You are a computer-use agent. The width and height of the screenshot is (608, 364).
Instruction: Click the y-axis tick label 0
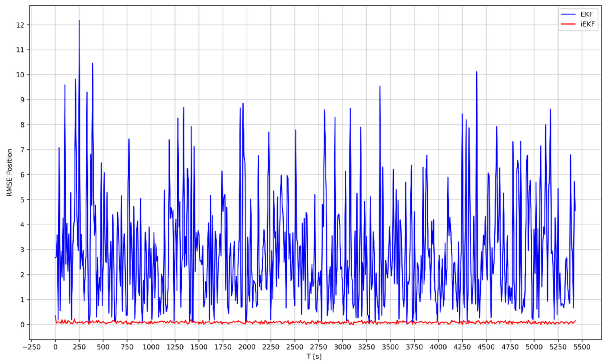[x=23, y=325]
